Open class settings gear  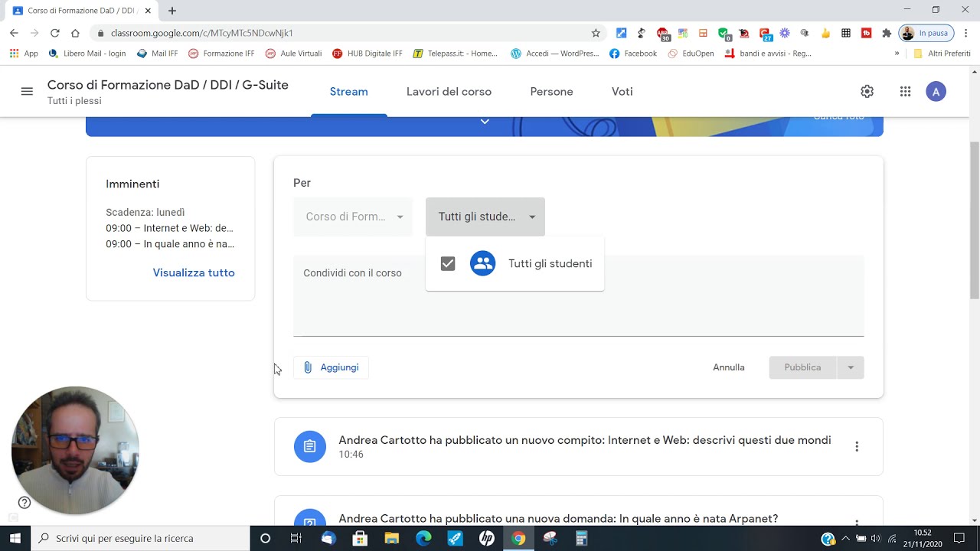(867, 92)
